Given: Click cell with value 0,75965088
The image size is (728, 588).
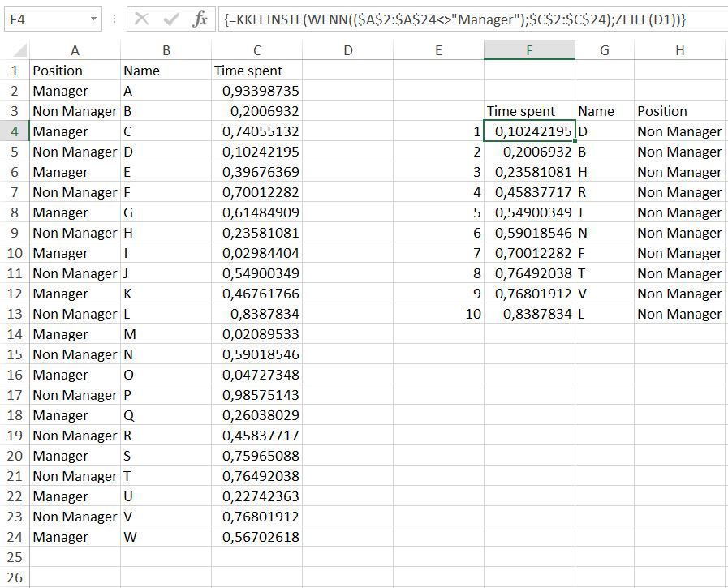Looking at the screenshot, I should coord(256,456).
